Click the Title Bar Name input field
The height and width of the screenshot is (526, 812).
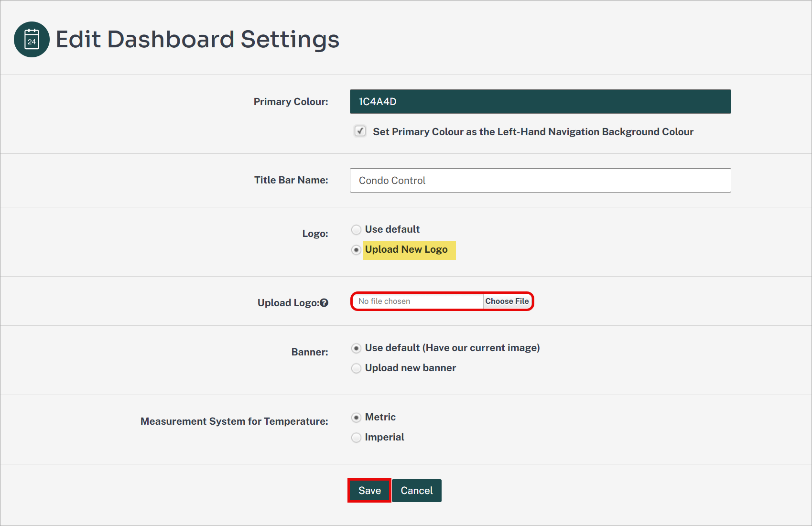[x=540, y=180]
